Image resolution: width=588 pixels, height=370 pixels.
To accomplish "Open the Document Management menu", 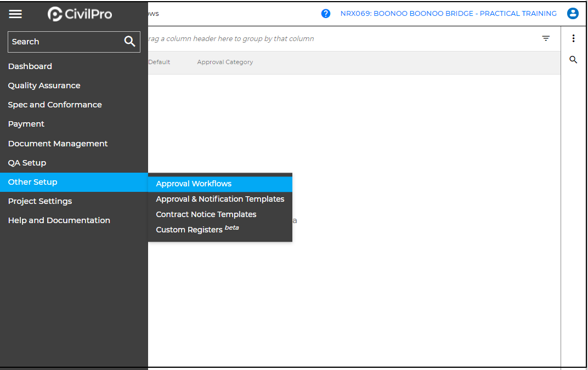I will (58, 144).
